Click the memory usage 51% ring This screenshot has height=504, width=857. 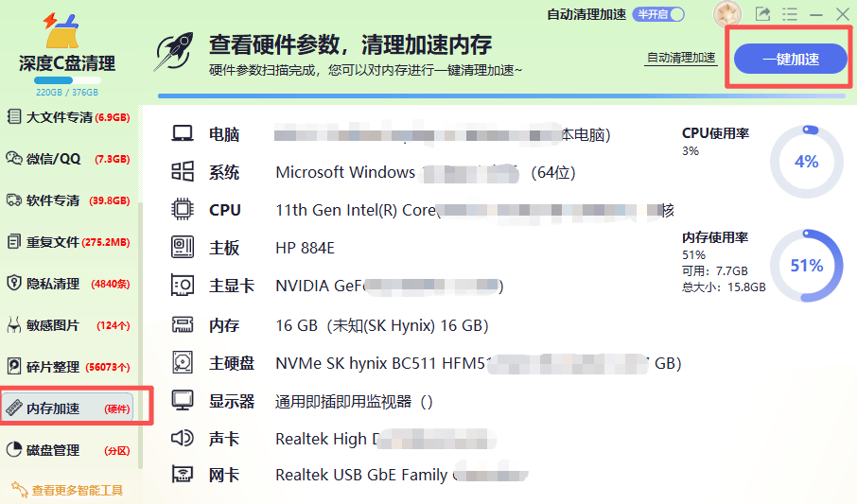[806, 266]
